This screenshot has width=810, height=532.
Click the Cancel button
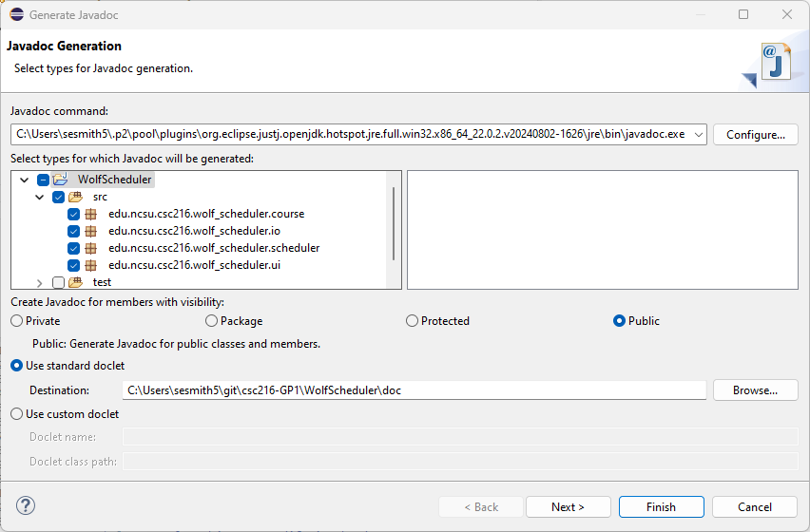[755, 506]
